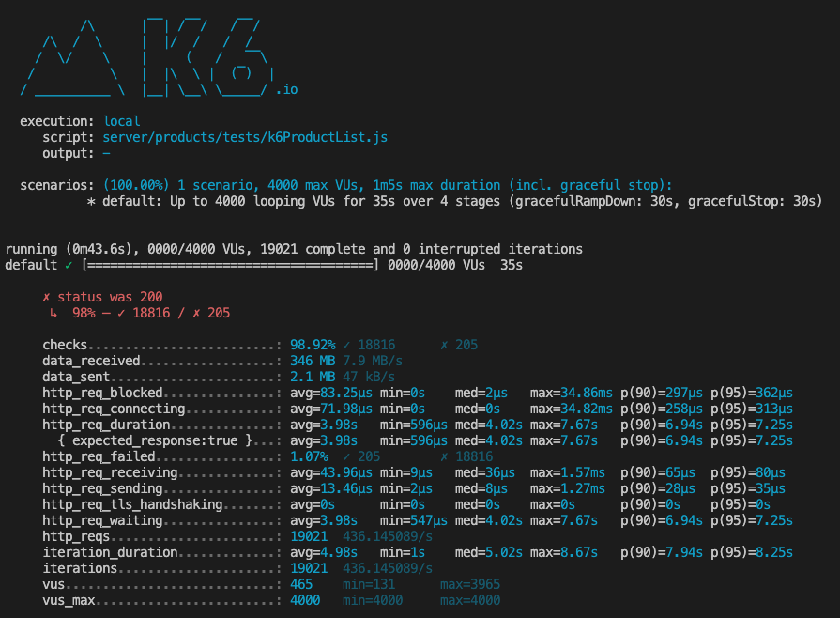Viewport: 840px width, 618px height.
Task: Click the red 'status was 200' text
Action: click(x=110, y=297)
